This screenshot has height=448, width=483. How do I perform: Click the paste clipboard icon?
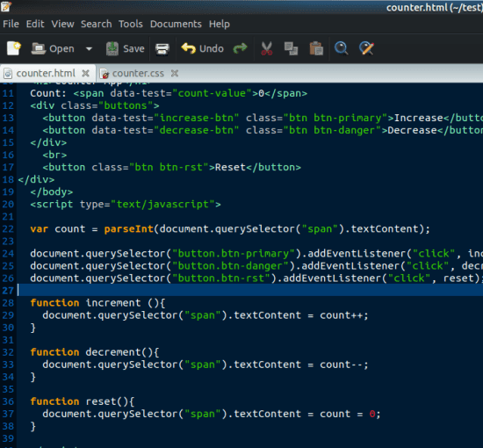pyautogui.click(x=316, y=48)
